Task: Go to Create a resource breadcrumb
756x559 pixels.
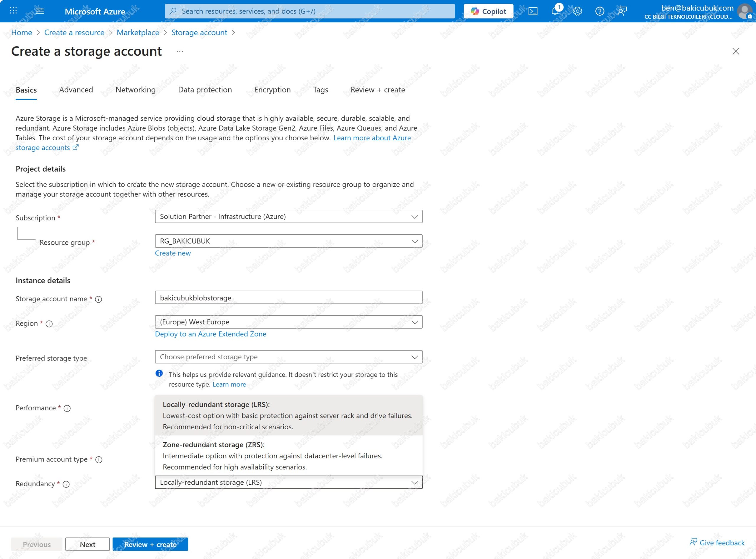Action: click(x=74, y=32)
